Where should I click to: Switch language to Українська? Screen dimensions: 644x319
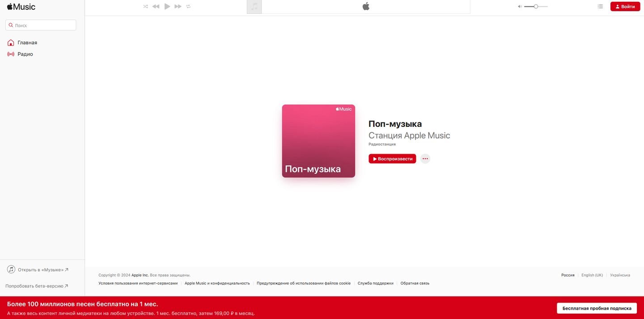[620, 275]
